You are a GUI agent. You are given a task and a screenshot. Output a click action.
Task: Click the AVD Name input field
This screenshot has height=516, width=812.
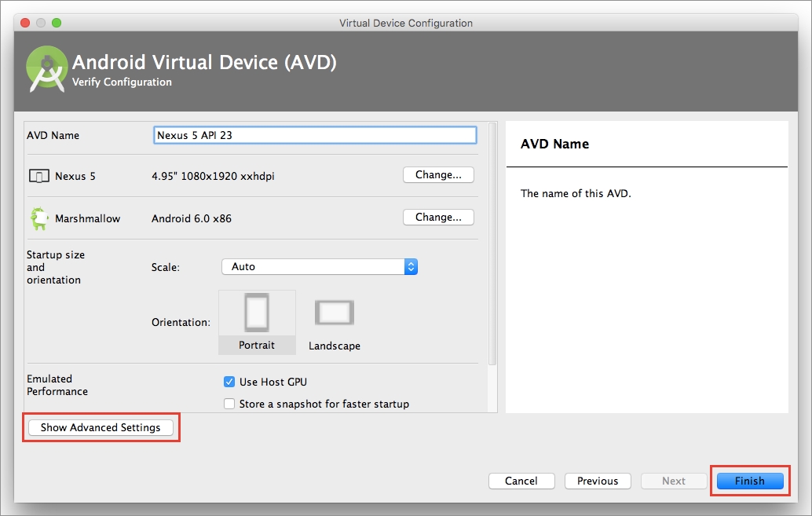pos(315,135)
